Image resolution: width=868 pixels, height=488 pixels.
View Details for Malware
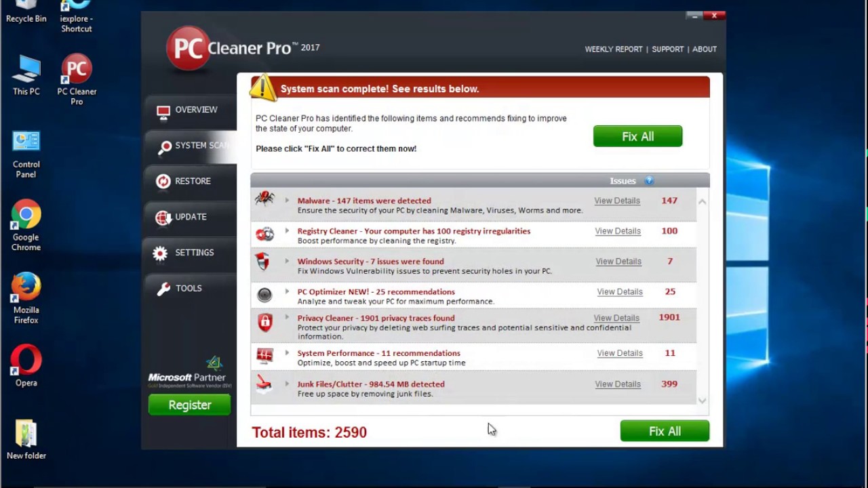pos(617,201)
